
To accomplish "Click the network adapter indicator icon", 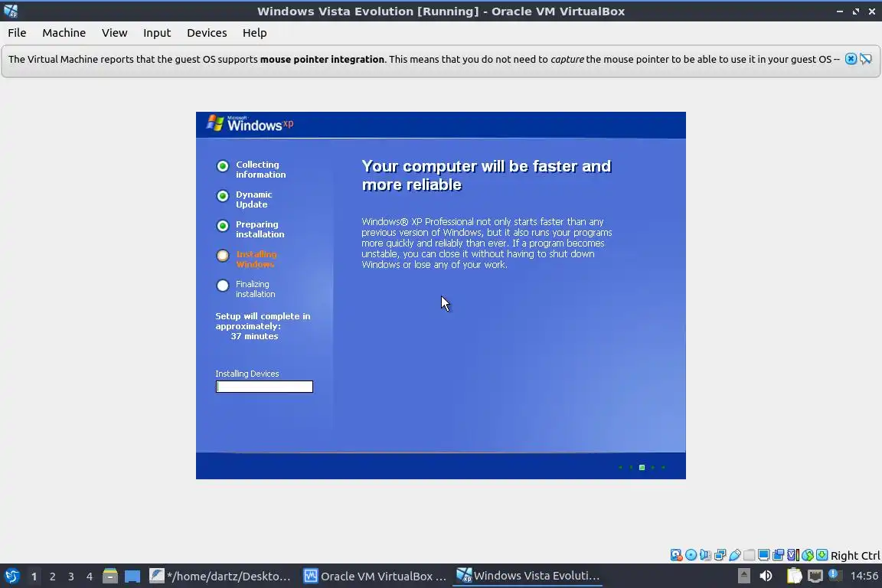I will coord(720,555).
